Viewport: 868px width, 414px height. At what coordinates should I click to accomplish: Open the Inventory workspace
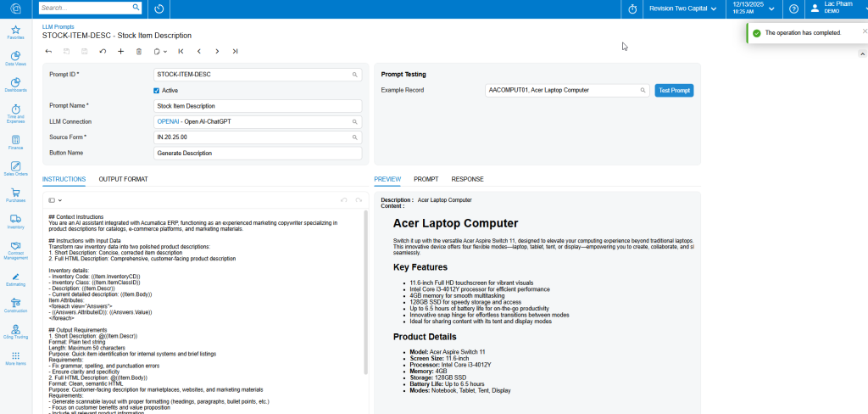tap(15, 222)
